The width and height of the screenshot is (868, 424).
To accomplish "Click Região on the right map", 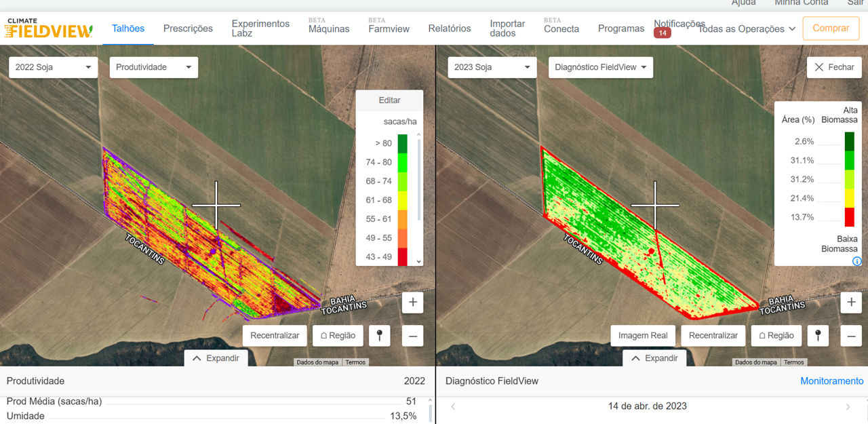I will click(x=776, y=336).
